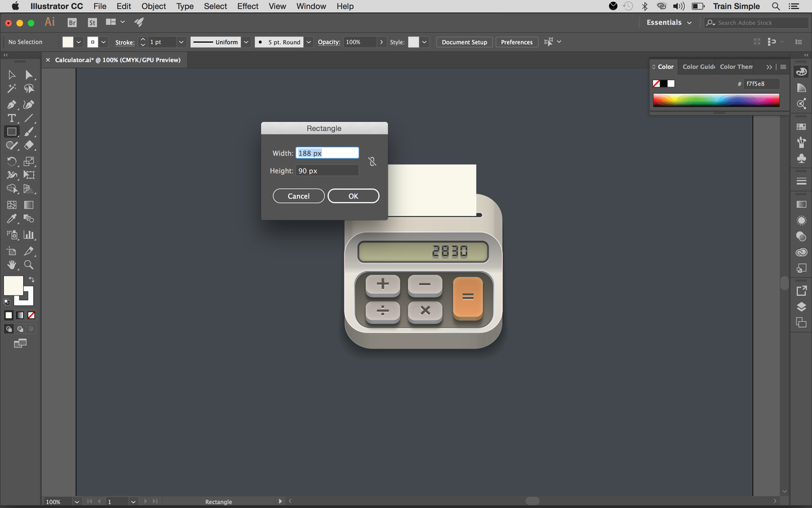Click the Document Setup button

(464, 41)
